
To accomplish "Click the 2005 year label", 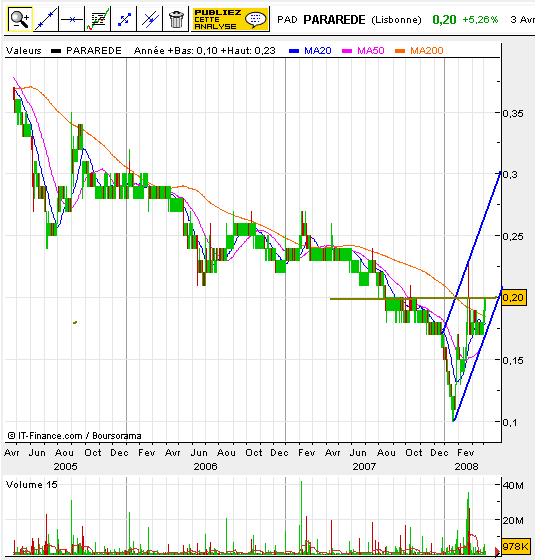I will pyautogui.click(x=65, y=466).
